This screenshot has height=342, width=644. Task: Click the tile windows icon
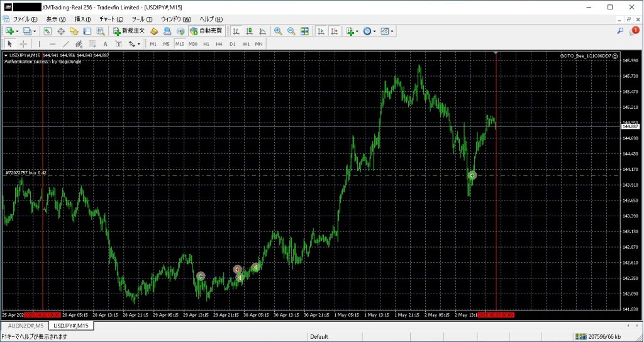[x=305, y=31]
